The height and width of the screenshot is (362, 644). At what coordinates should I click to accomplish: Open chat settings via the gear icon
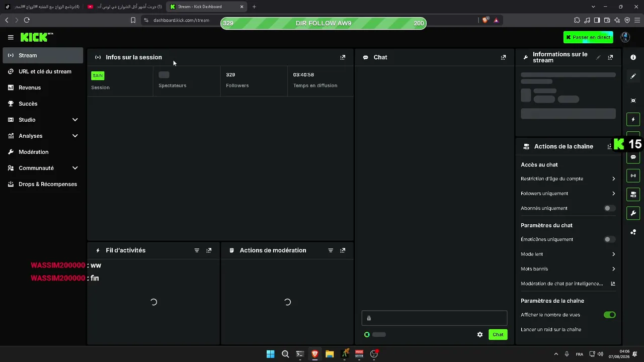[480, 334]
